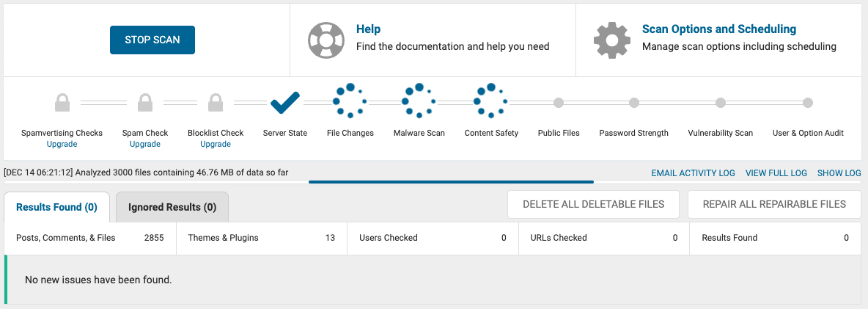This screenshot has width=868, height=309.
Task: Click the Server State checkmark icon
Action: pyautogui.click(x=285, y=103)
